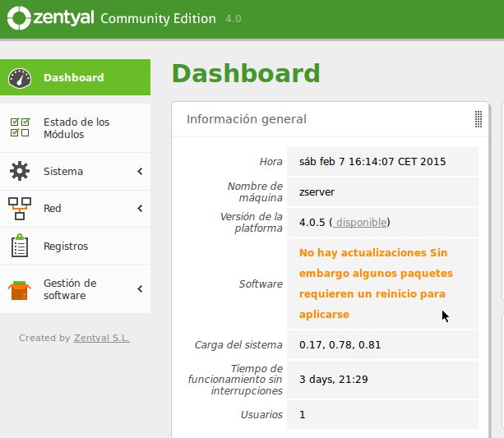Image resolution: width=504 pixels, height=438 pixels.
Task: Expand the Red menu arrow
Action: [140, 208]
